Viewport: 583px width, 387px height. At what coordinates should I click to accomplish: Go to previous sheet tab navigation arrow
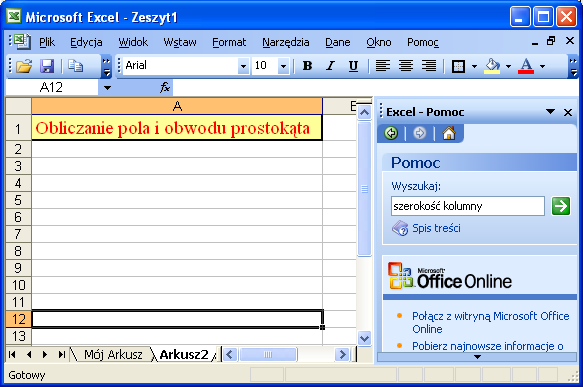29,354
